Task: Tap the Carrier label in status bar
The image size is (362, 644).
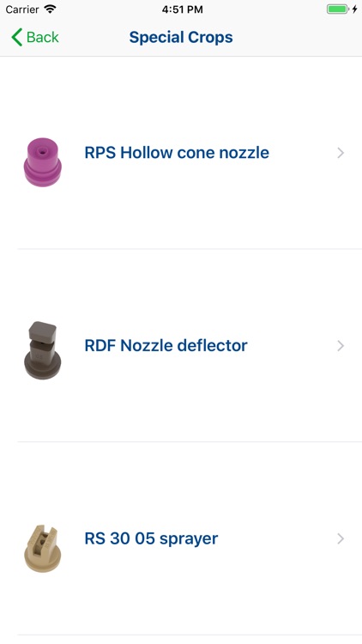Action: (x=22, y=9)
